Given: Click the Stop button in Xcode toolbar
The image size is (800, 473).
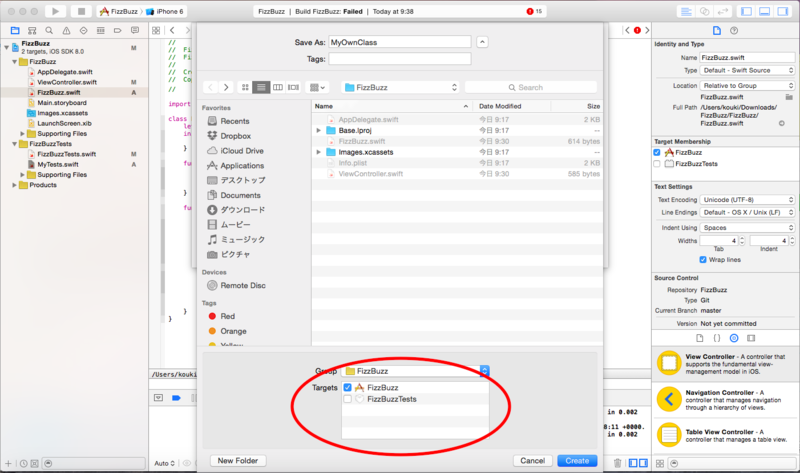Looking at the screenshot, I should [81, 11].
